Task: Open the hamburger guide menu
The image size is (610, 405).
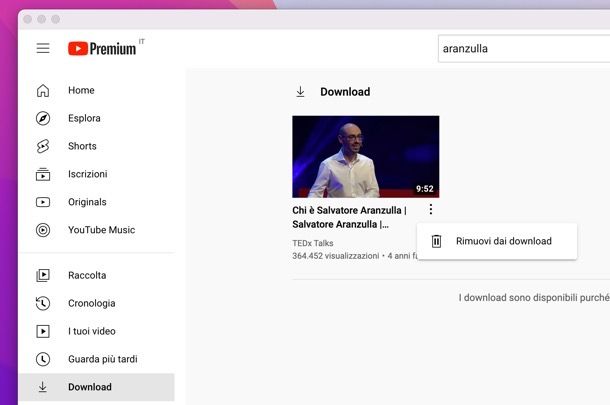Action: point(43,48)
